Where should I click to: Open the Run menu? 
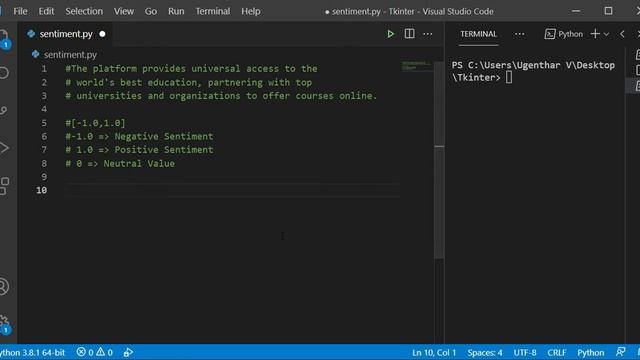[176, 11]
